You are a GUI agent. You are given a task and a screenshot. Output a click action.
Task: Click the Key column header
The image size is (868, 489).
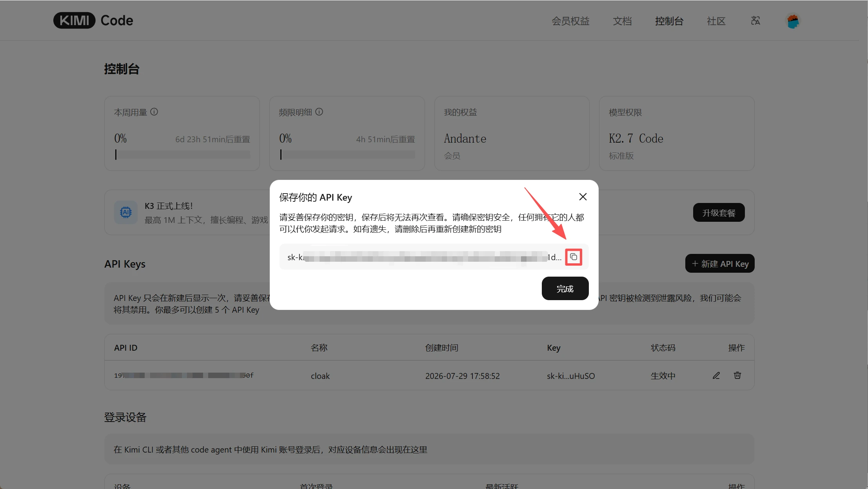pos(554,348)
